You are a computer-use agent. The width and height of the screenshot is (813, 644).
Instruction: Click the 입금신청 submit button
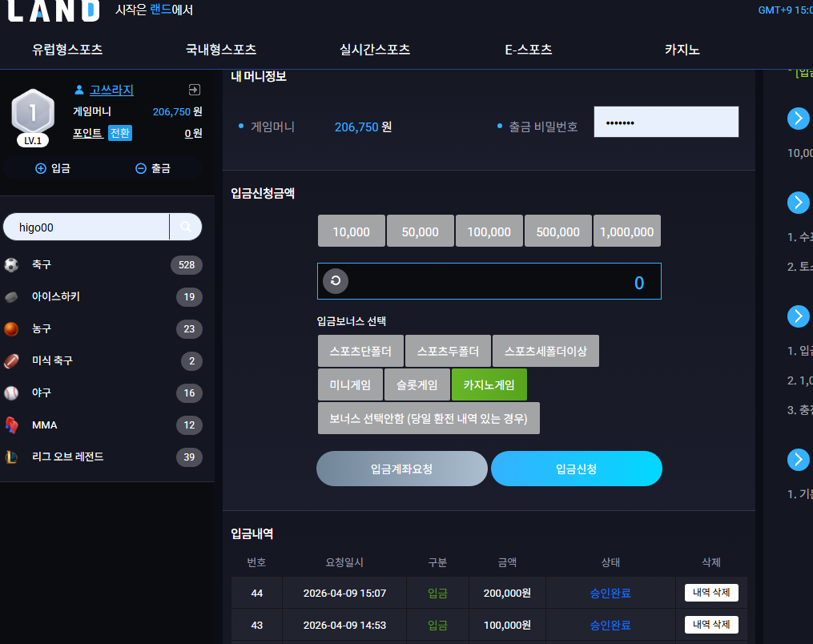coord(576,469)
